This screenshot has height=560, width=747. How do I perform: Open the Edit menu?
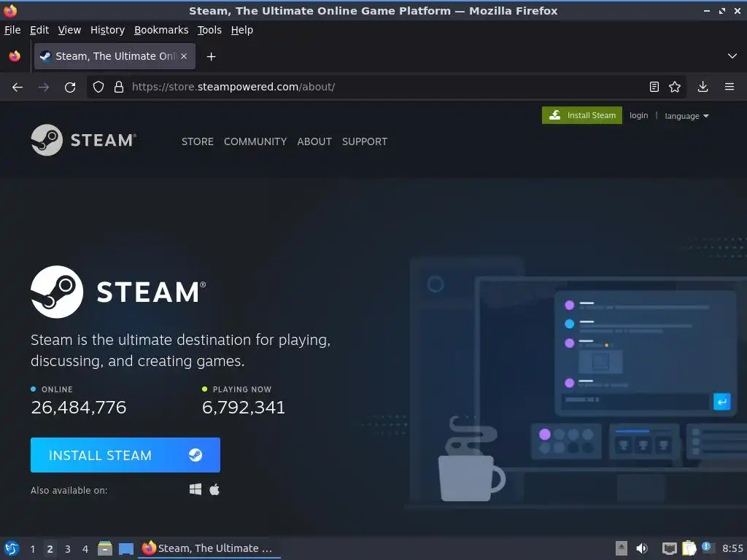(x=39, y=30)
